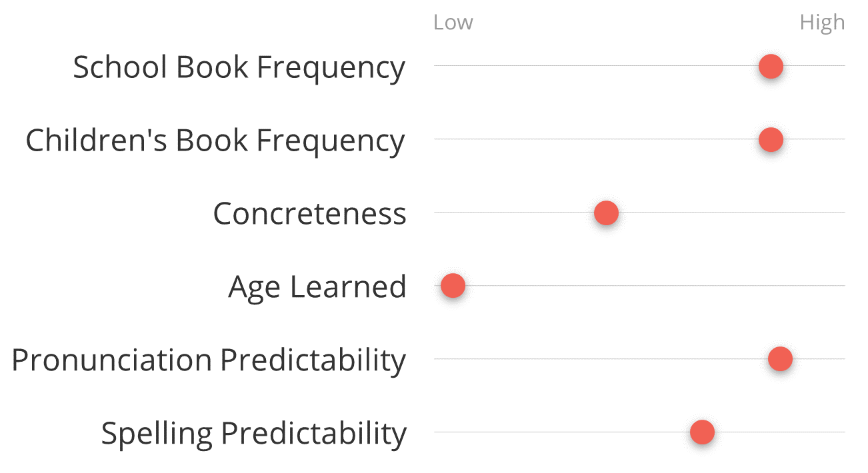The width and height of the screenshot is (868, 473).
Task: Click the Spelling Predictability slider dot
Action: click(x=702, y=432)
